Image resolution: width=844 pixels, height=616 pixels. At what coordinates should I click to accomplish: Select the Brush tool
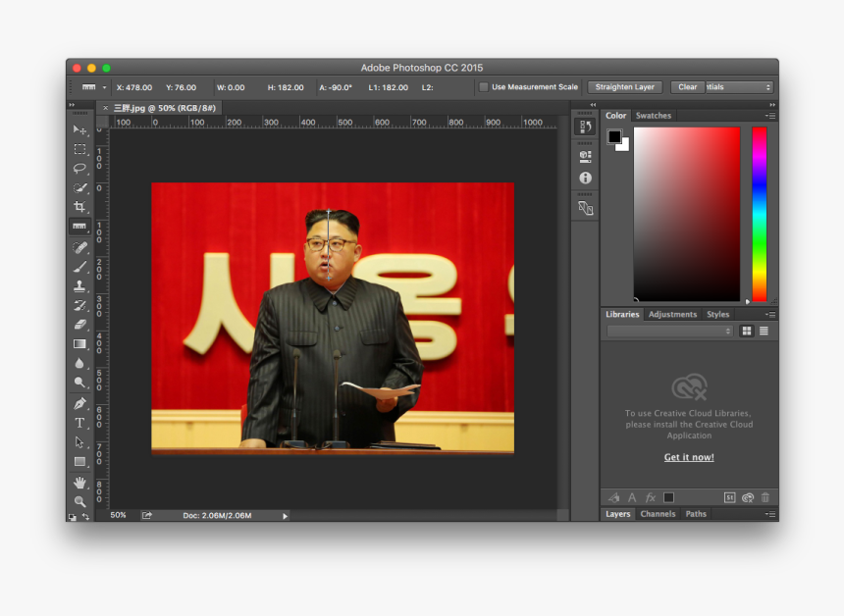click(x=79, y=266)
